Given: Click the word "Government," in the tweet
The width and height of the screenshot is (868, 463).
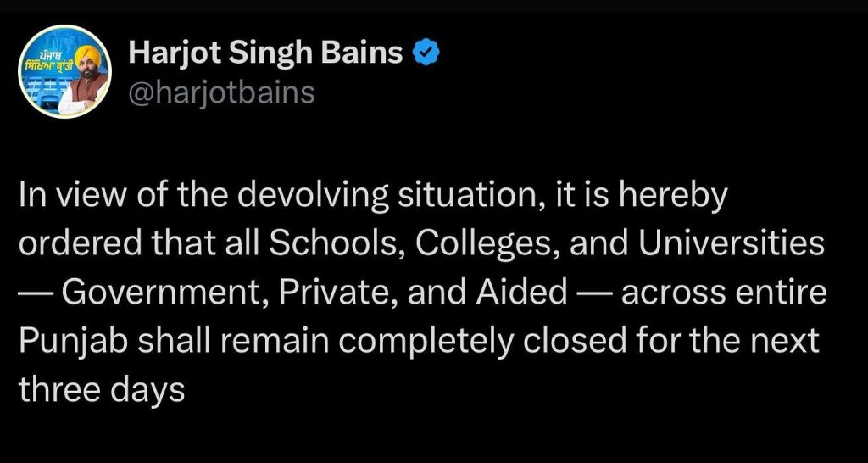Looking at the screenshot, I should tap(165, 293).
